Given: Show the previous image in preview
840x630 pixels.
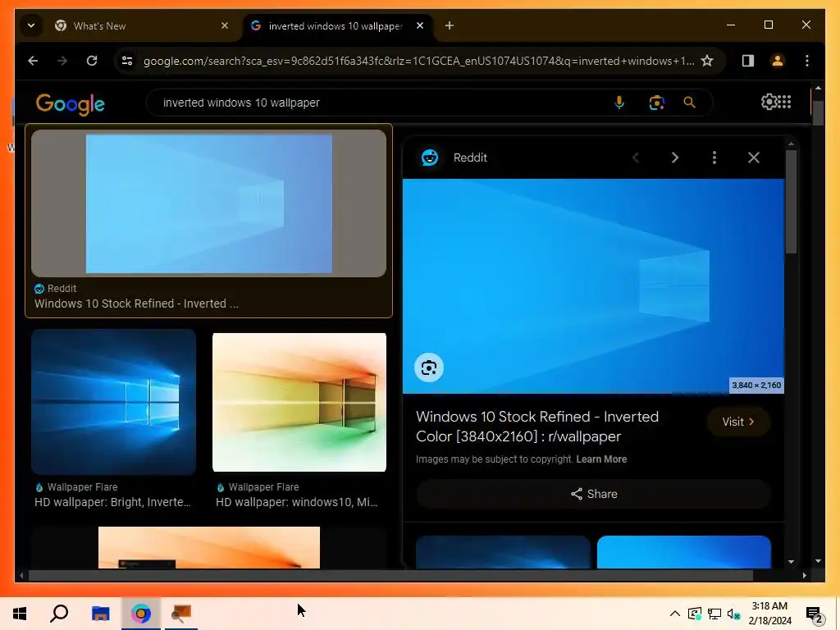Looking at the screenshot, I should click(636, 157).
